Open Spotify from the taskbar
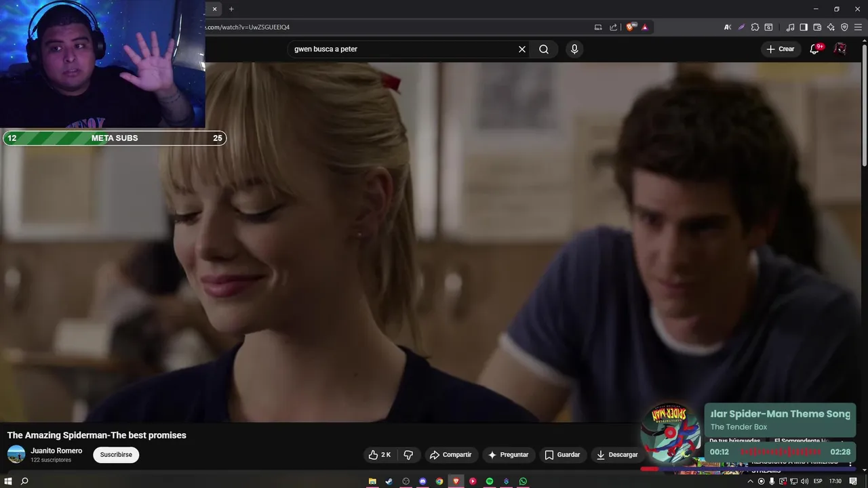Image resolution: width=868 pixels, height=488 pixels. tap(490, 481)
